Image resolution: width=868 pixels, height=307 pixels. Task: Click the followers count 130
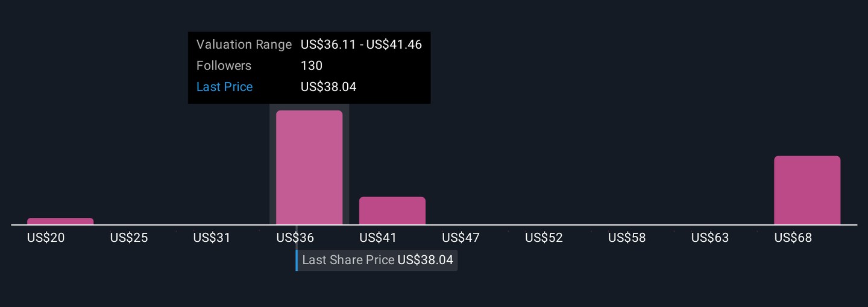pyautogui.click(x=312, y=66)
